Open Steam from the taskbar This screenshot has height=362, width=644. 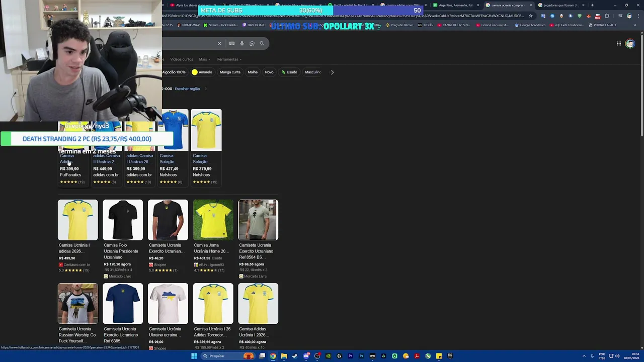pos(295,356)
